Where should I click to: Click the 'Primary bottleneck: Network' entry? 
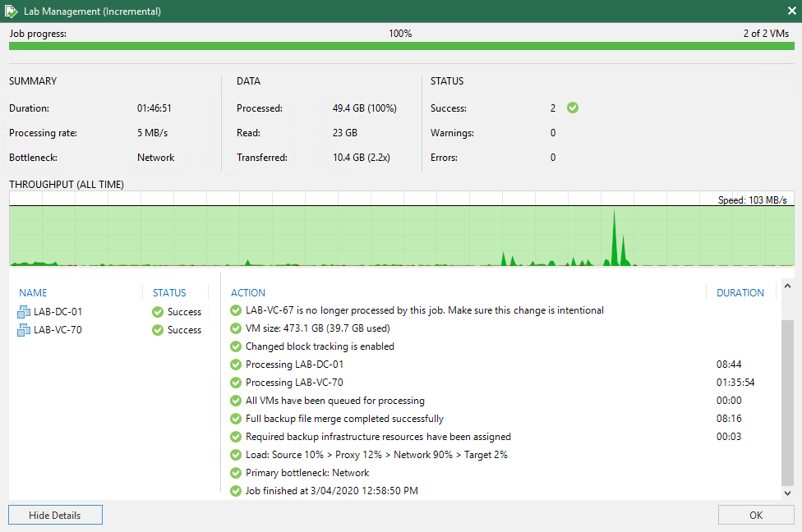point(307,473)
